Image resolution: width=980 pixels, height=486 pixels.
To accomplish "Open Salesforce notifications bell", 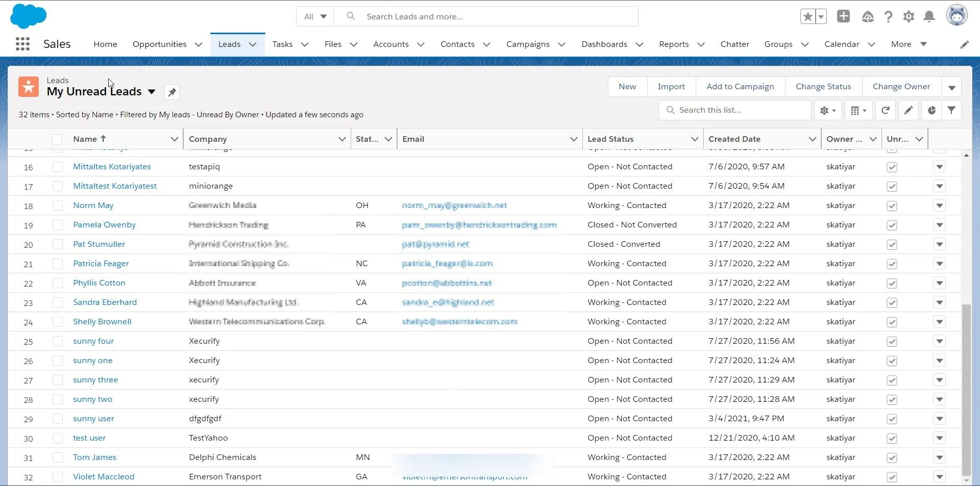I will (928, 16).
